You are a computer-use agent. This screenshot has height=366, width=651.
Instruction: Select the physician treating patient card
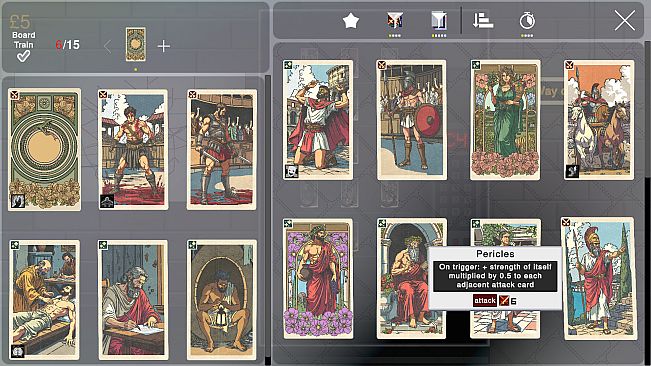click(44, 300)
